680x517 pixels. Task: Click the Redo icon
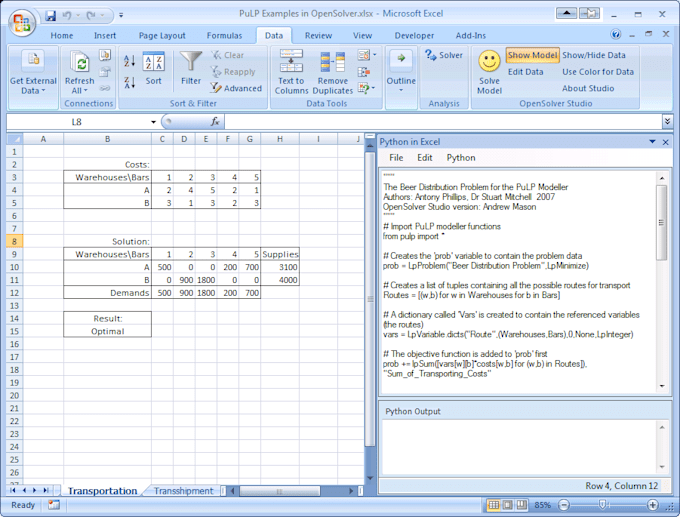point(91,16)
